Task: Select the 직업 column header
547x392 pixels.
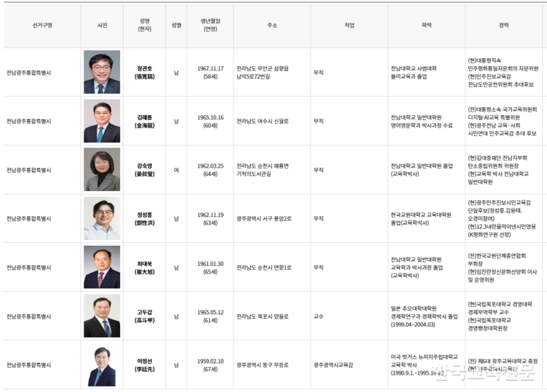Action: 349,25
